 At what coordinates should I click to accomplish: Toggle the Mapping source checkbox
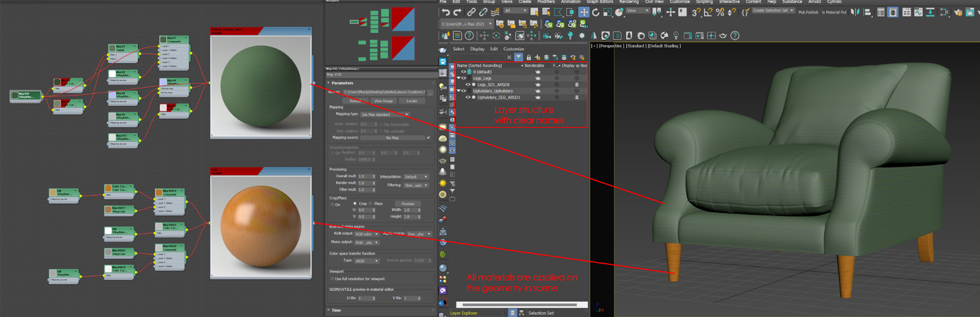428,138
